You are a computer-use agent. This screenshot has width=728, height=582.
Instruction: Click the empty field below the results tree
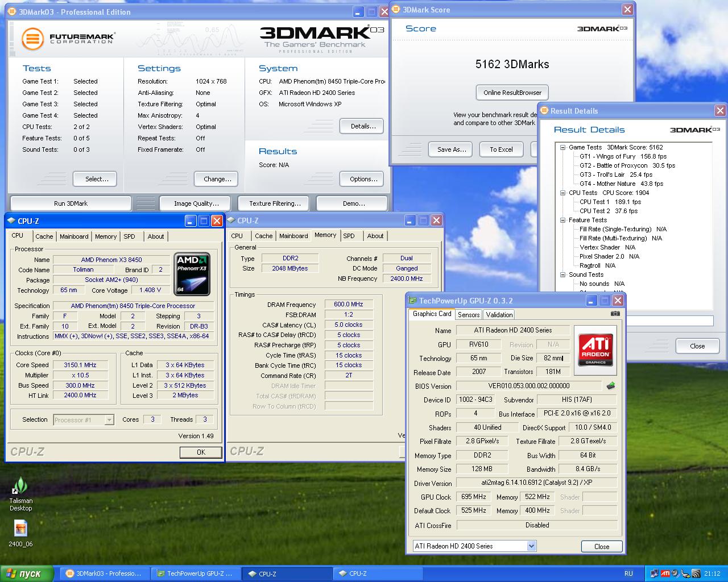[x=669, y=321]
